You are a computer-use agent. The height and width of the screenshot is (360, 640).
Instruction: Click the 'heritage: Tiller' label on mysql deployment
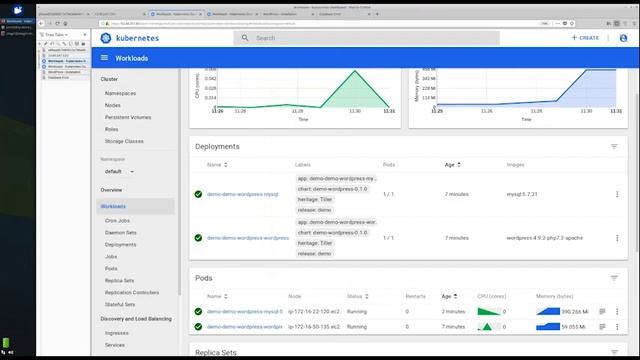(315, 200)
